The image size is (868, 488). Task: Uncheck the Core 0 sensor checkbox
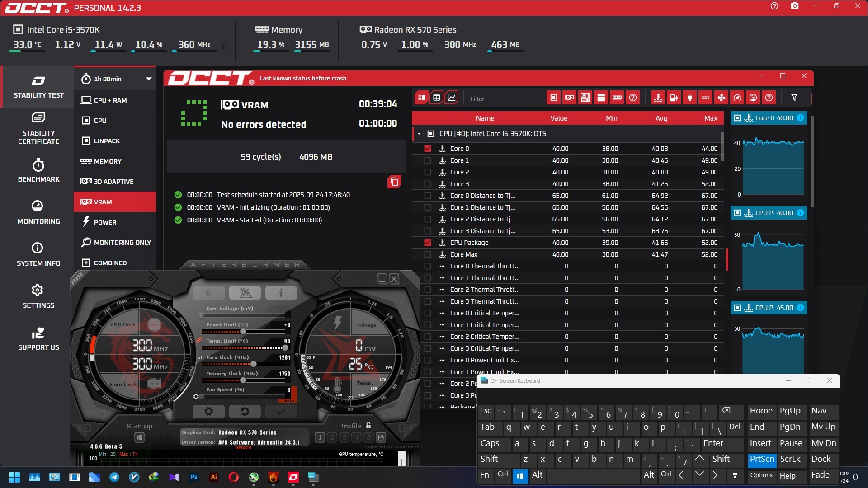[428, 149]
